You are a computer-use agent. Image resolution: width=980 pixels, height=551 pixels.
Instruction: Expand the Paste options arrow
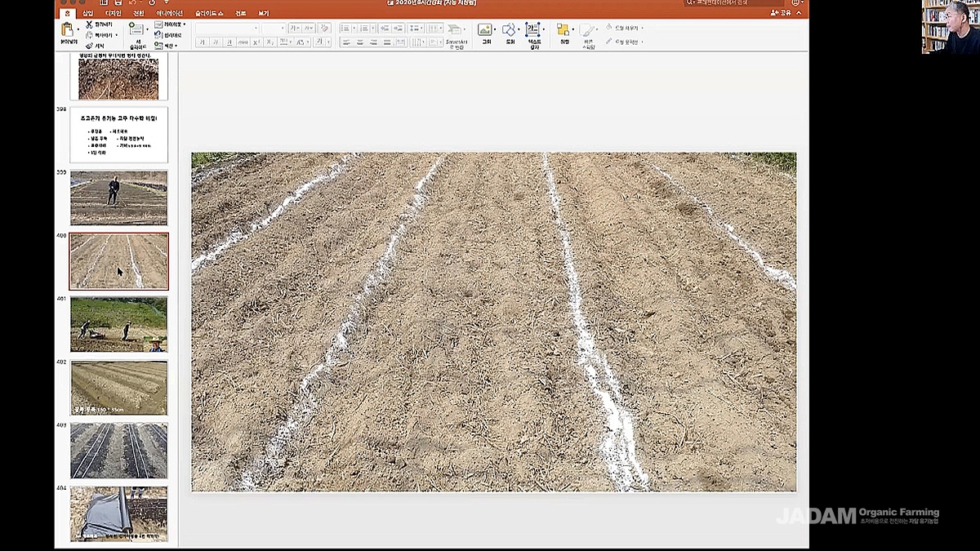(78, 29)
